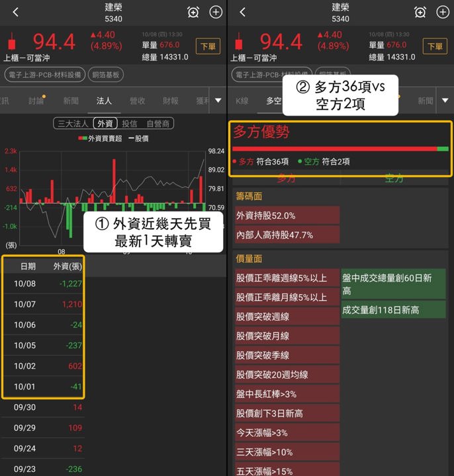This screenshot has height=476, width=454.
Task: Select the 10/05 row showing -237
Action: pos(43,345)
